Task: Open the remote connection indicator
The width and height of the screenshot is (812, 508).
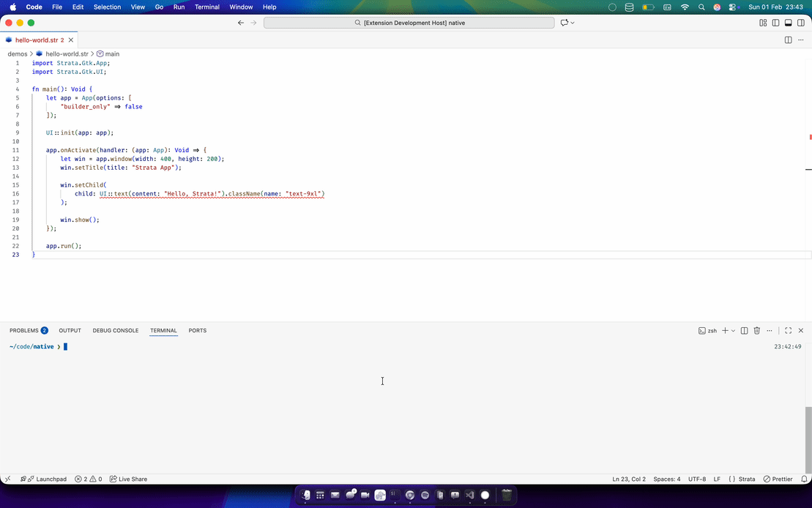Action: coord(7,479)
